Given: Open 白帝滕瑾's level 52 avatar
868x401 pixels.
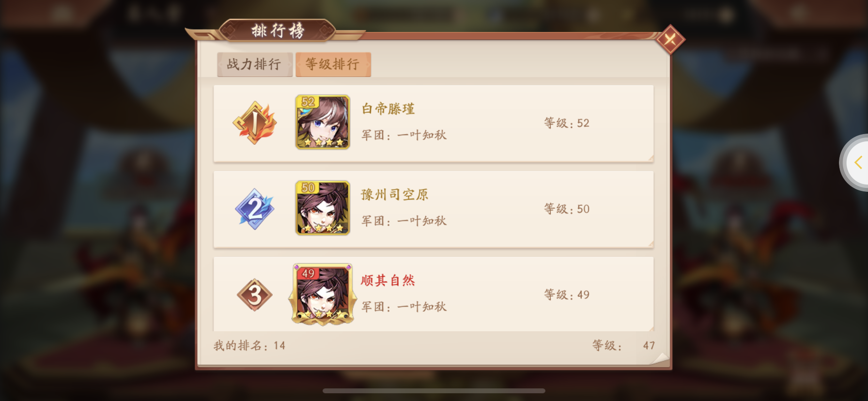Looking at the screenshot, I should click(x=323, y=122).
